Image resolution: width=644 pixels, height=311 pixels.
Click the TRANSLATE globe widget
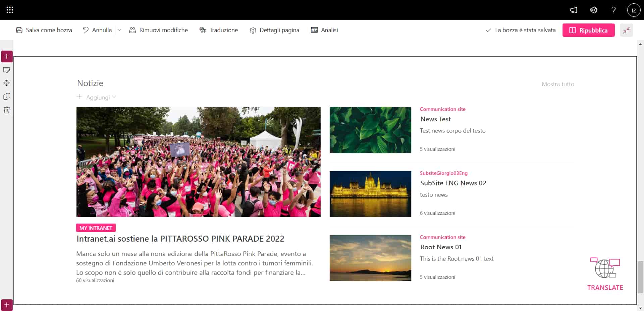pos(605,274)
